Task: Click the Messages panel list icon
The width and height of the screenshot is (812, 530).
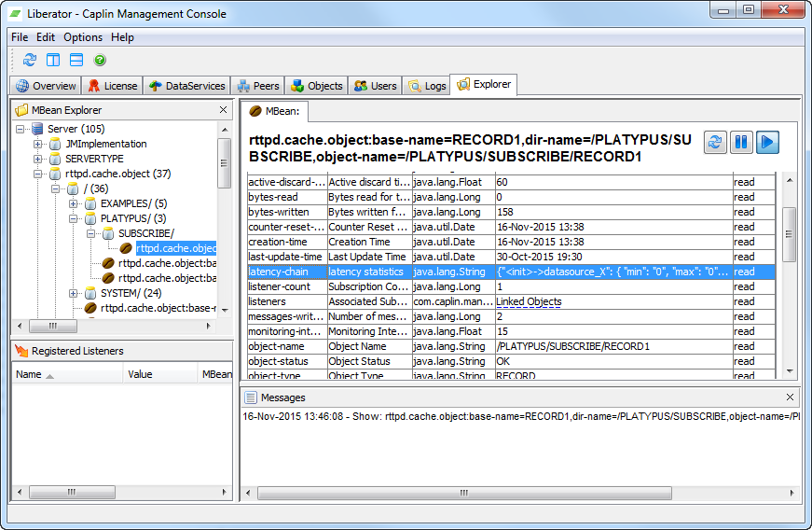Action: click(x=251, y=397)
